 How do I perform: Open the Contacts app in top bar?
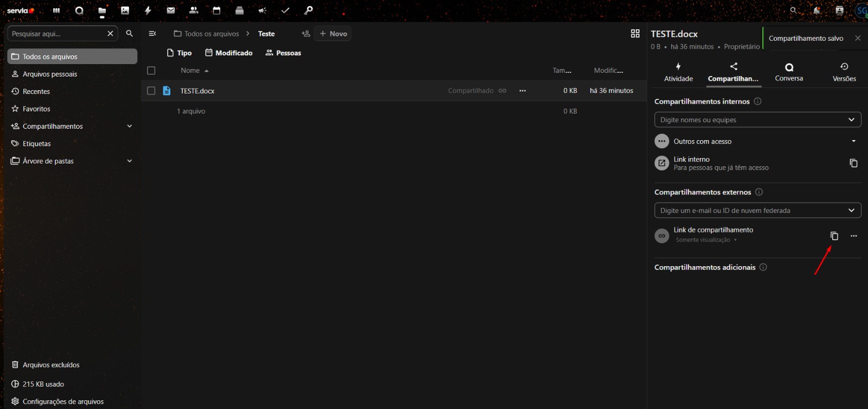(194, 10)
